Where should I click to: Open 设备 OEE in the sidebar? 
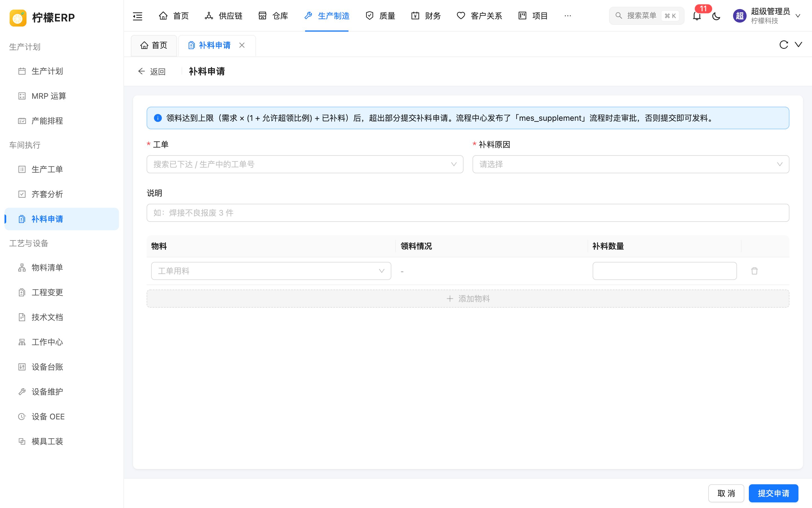pyautogui.click(x=62, y=417)
